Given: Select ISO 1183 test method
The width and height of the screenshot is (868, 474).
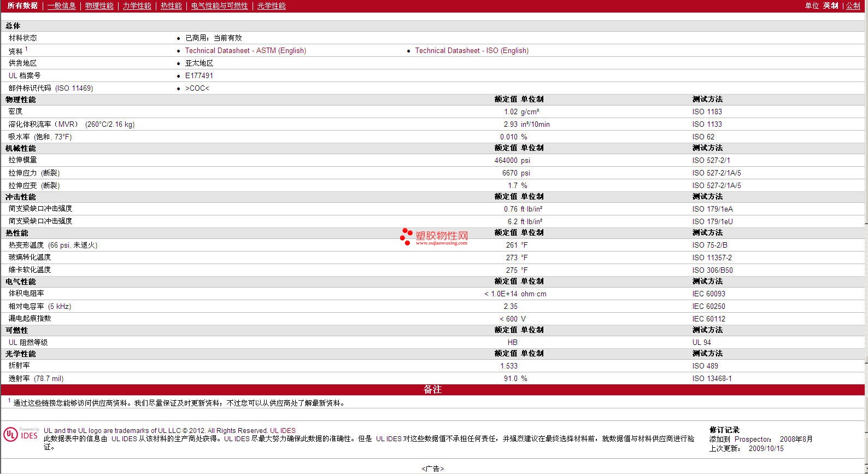Looking at the screenshot, I should pyautogui.click(x=707, y=112).
